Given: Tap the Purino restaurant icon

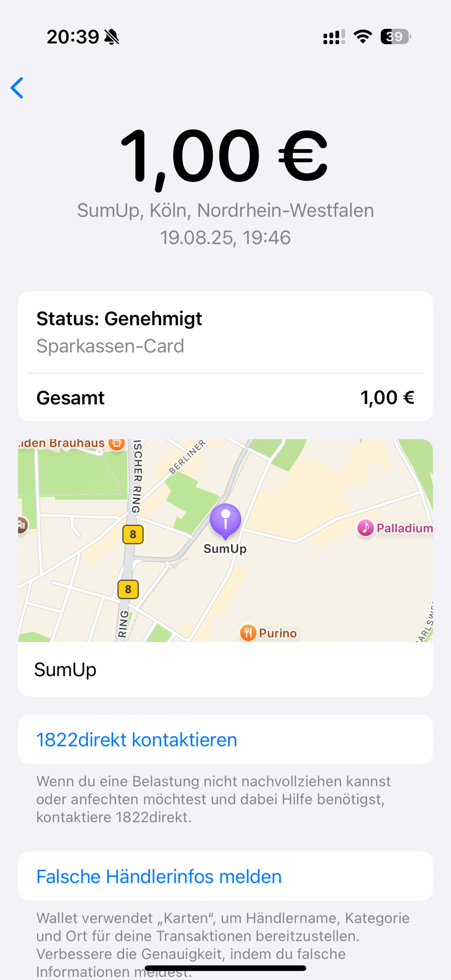Looking at the screenshot, I should [248, 633].
